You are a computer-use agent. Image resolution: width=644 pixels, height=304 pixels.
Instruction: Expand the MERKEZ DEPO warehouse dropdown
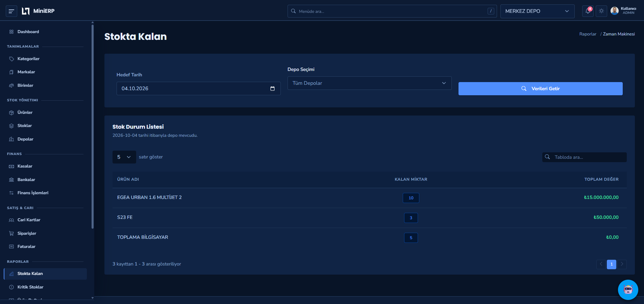tap(537, 11)
